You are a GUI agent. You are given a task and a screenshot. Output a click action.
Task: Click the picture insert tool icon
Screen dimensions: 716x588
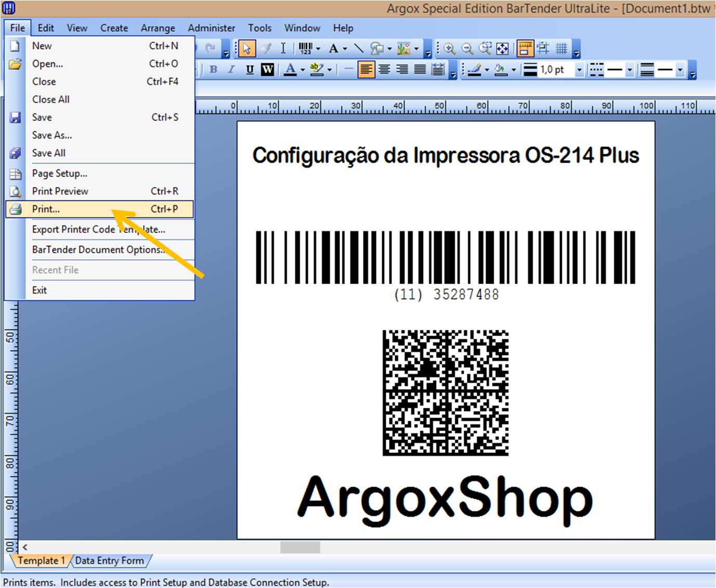point(404,49)
